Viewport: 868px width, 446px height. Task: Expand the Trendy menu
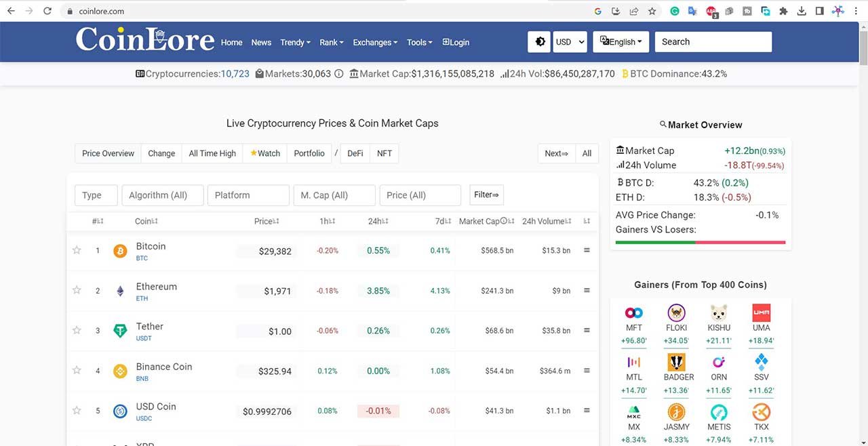point(295,42)
